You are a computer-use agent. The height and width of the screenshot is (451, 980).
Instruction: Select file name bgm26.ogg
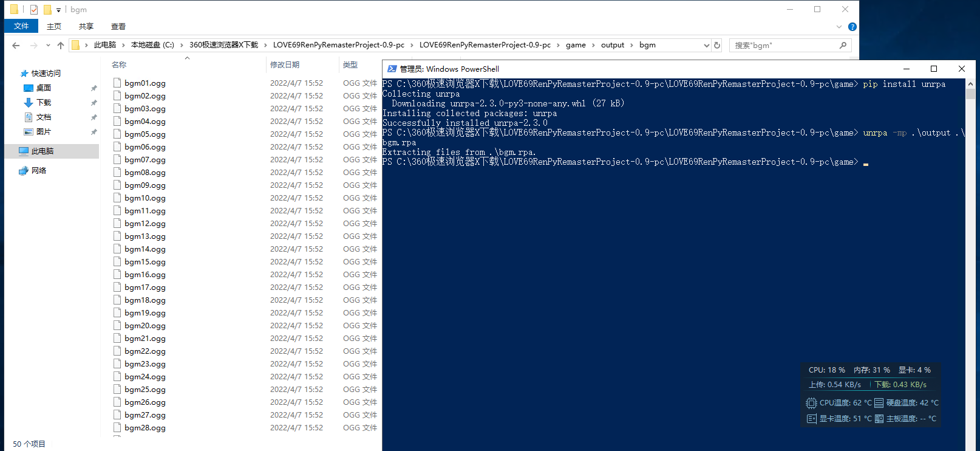coord(145,402)
